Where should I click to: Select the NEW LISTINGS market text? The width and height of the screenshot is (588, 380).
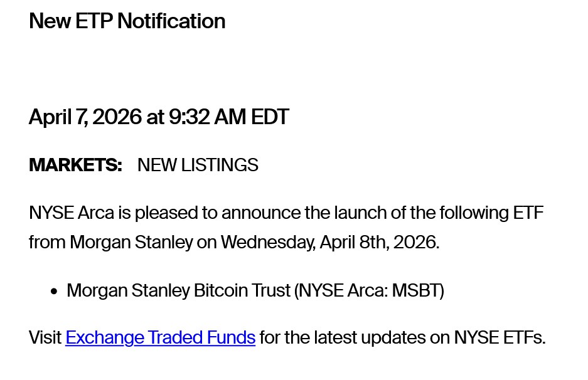pos(198,165)
